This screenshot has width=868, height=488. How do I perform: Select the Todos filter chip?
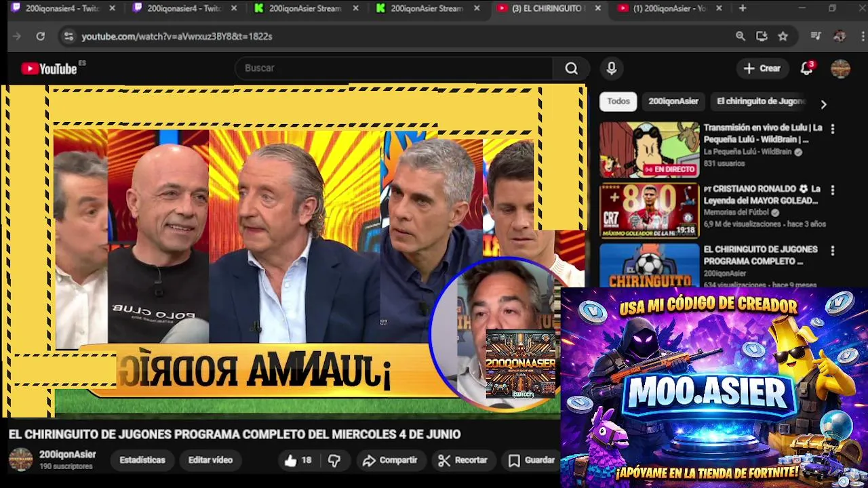tap(618, 102)
